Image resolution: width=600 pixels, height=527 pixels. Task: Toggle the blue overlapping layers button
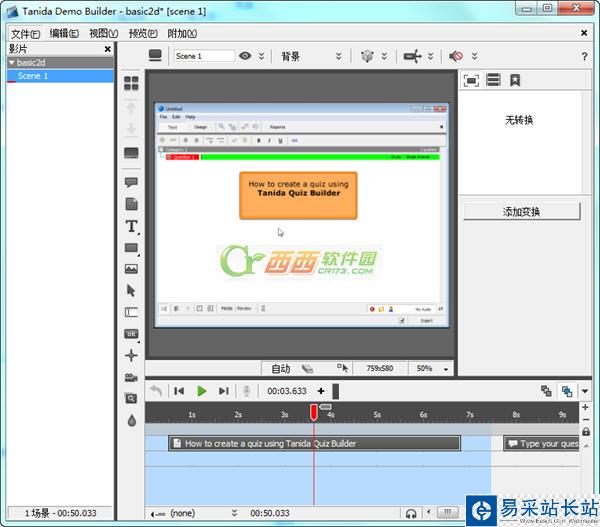[567, 391]
